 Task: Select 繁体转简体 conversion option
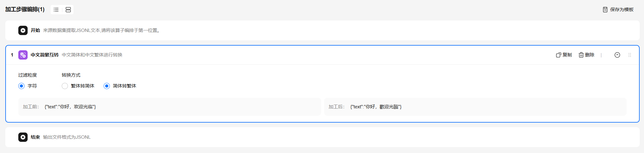65,86
